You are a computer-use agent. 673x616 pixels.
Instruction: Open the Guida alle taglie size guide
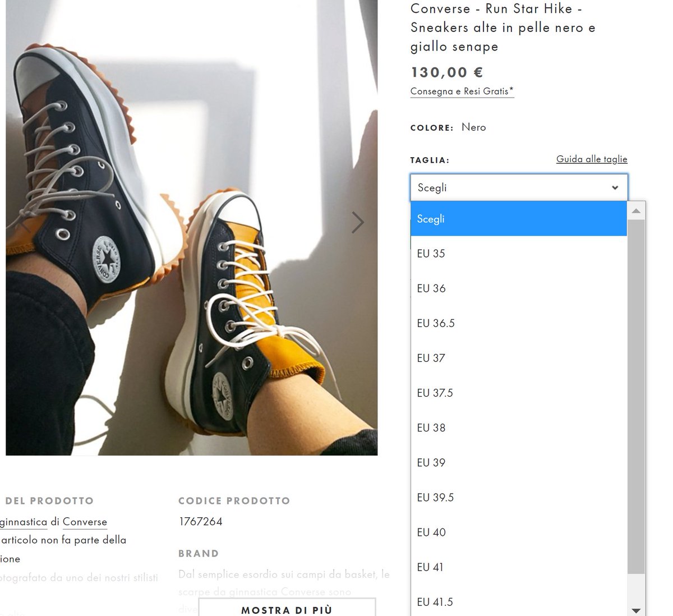click(591, 159)
